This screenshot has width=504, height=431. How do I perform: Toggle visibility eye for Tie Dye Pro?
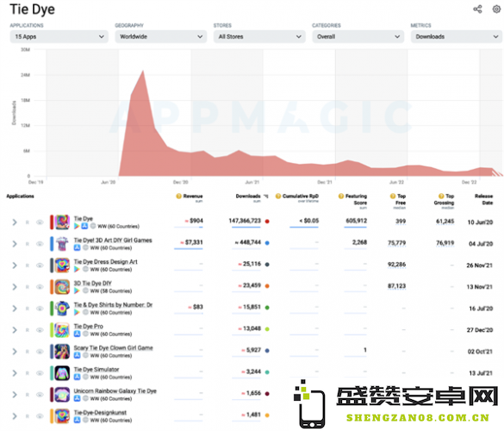pyautogui.click(x=40, y=330)
